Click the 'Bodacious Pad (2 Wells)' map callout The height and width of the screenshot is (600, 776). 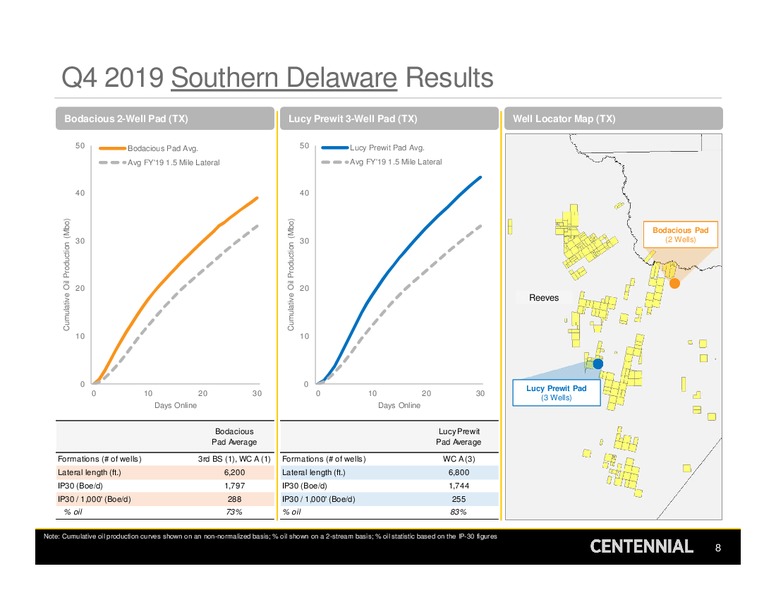(680, 235)
